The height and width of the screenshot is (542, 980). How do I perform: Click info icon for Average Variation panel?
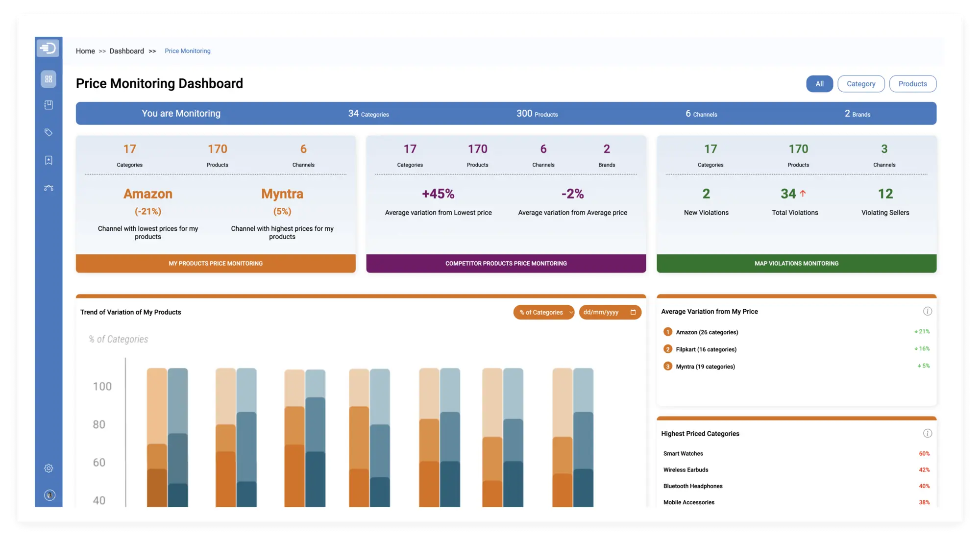927,311
